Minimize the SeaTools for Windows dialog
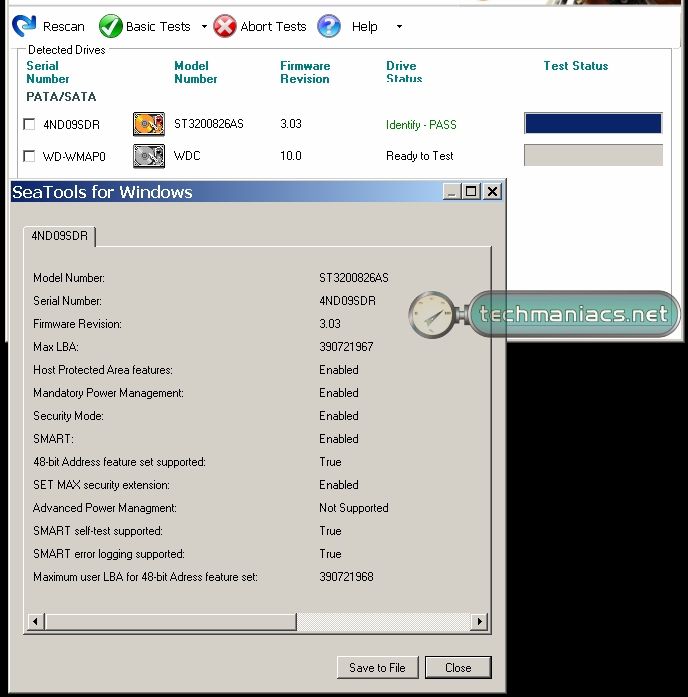Viewport: 688px width, 697px height. click(452, 192)
